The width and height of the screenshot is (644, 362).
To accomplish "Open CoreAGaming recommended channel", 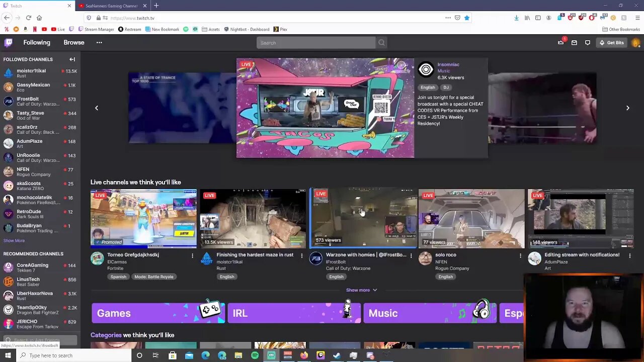I will coord(40,267).
